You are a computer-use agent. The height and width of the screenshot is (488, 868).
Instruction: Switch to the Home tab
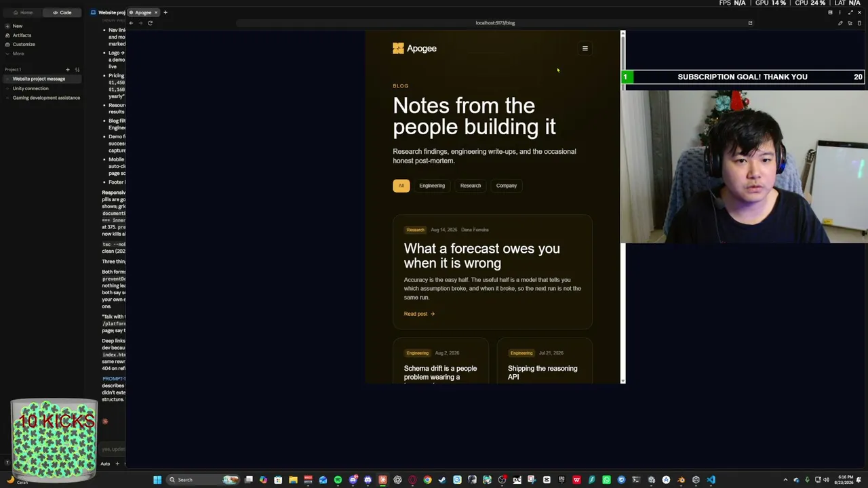pyautogui.click(x=22, y=12)
